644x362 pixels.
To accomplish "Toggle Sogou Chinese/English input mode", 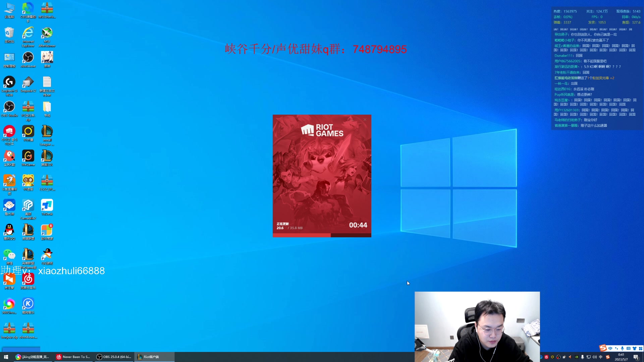I will [x=610, y=348].
